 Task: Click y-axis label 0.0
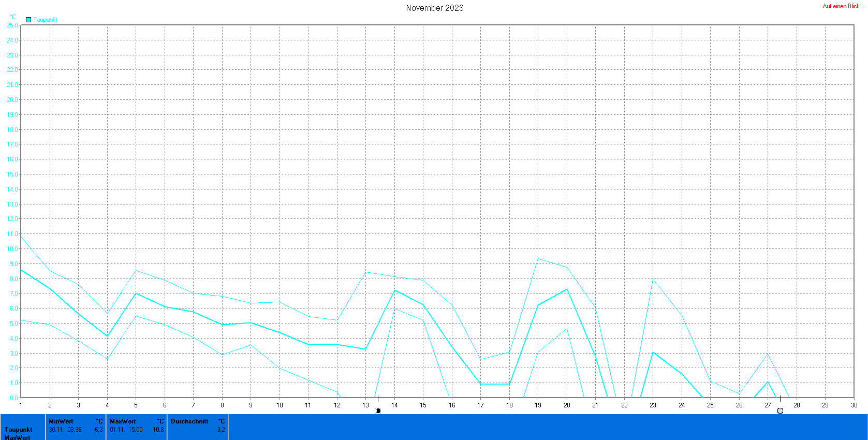pyautogui.click(x=14, y=398)
